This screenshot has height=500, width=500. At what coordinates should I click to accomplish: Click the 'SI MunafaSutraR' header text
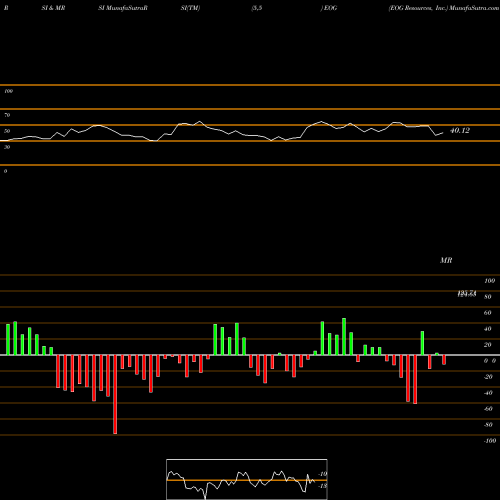coord(123,8)
